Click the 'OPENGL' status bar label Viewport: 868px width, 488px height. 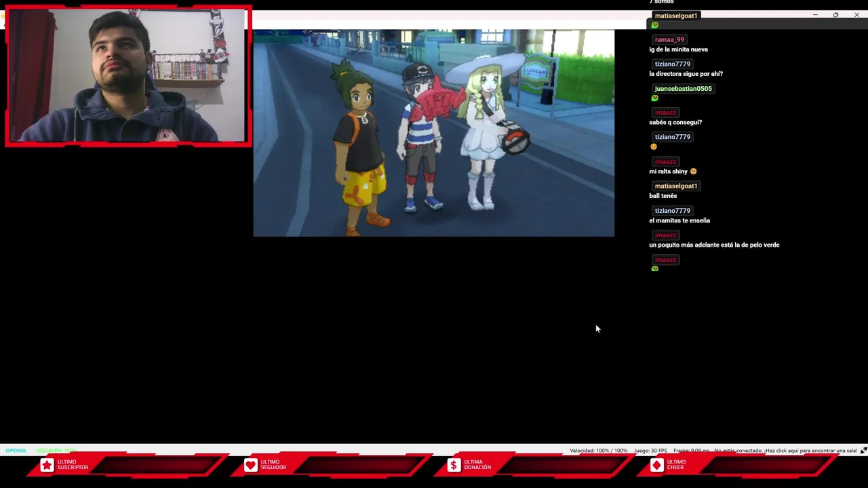pyautogui.click(x=16, y=451)
